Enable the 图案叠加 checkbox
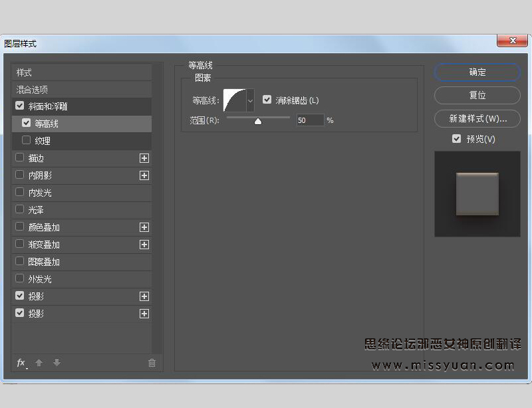 20,261
